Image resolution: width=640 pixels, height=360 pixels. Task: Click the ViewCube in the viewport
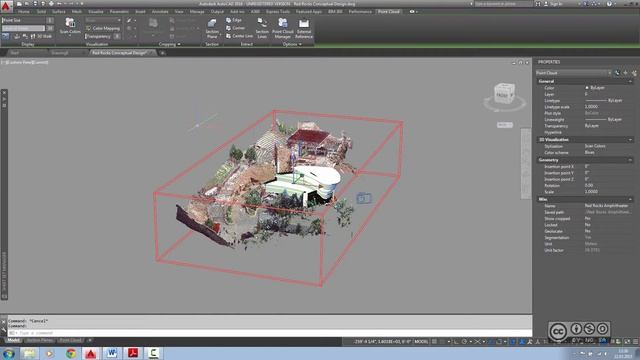[504, 94]
